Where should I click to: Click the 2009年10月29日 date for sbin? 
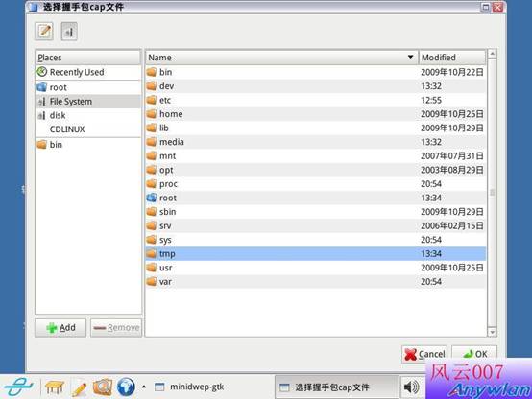[452, 212]
